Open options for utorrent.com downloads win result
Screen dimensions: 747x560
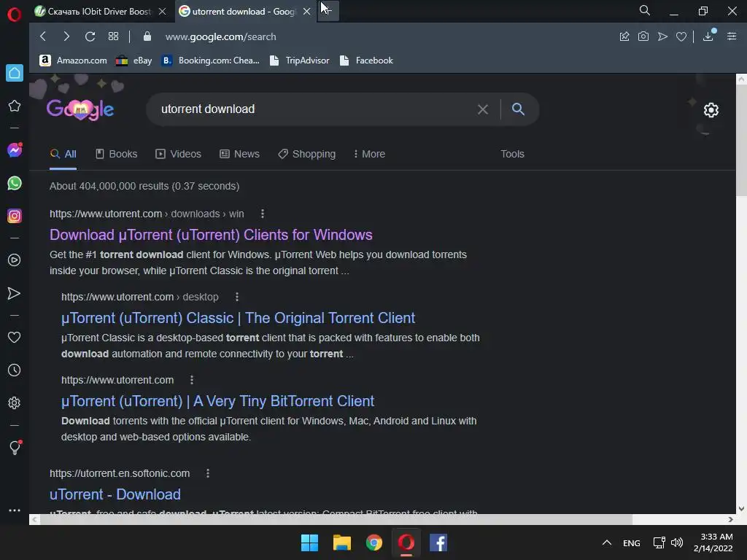tap(263, 214)
